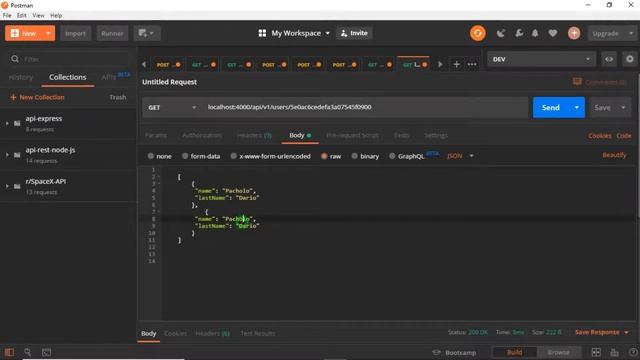The image size is (640, 360).
Task: Open Find and Replace magnifier icon
Action: [x=27, y=352]
